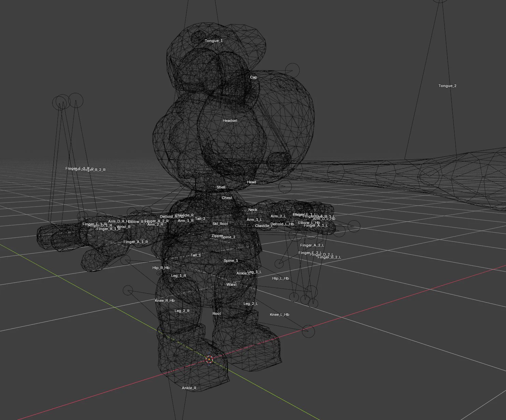Select the Finger_B_1_R bone label
Image resolution: width=506 pixels, height=420 pixels.
pyautogui.click(x=109, y=229)
